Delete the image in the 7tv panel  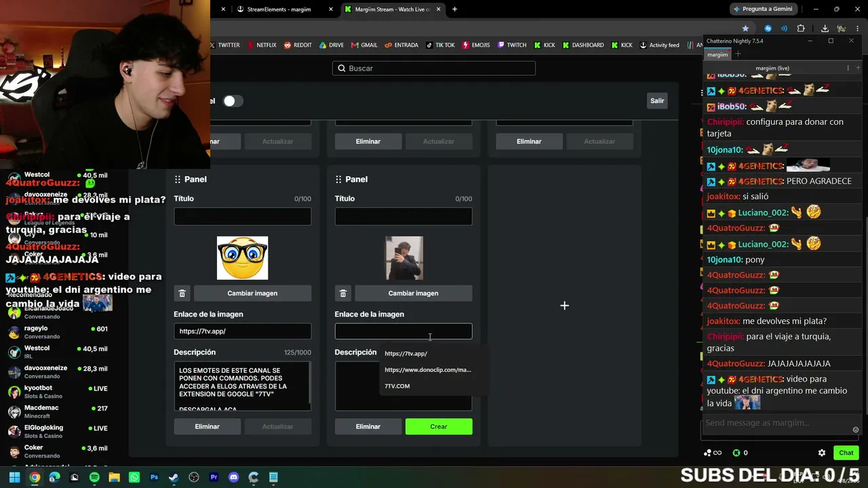[x=182, y=293]
